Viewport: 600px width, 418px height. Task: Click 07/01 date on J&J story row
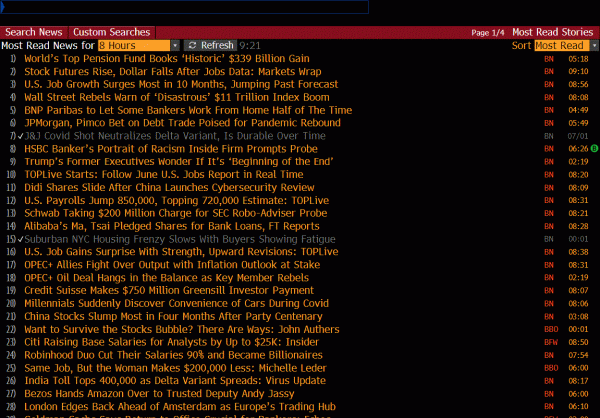[x=578, y=136]
